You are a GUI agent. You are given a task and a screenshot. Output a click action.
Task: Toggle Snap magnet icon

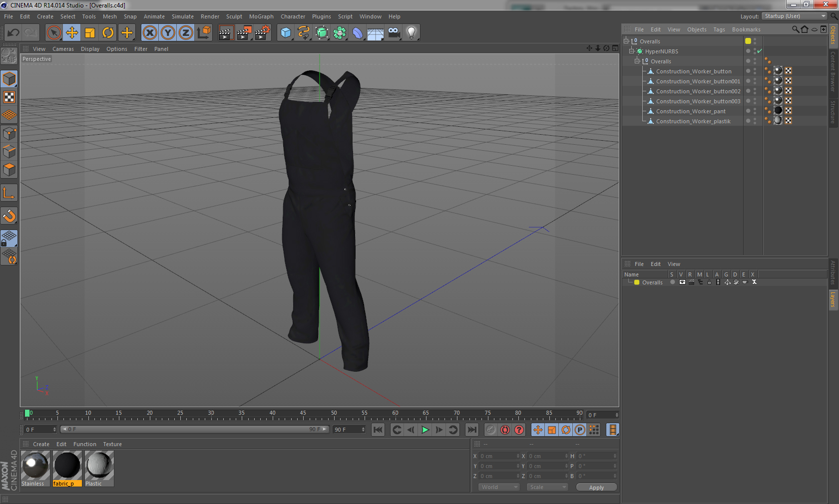click(x=9, y=216)
